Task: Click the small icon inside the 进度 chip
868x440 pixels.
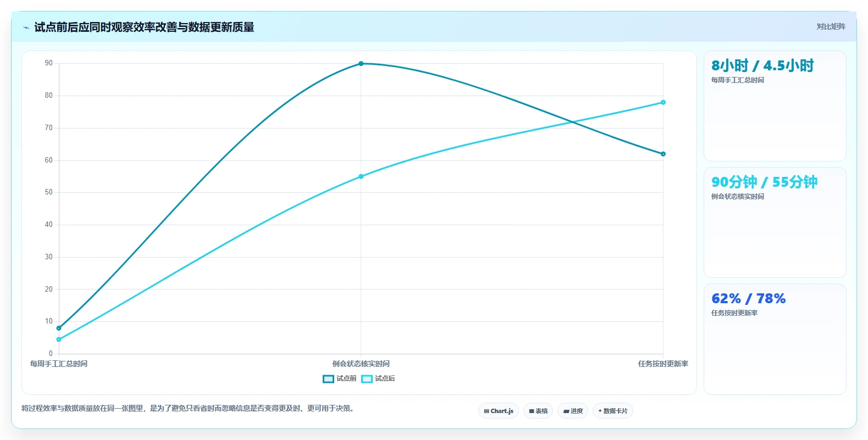Action: [566, 411]
